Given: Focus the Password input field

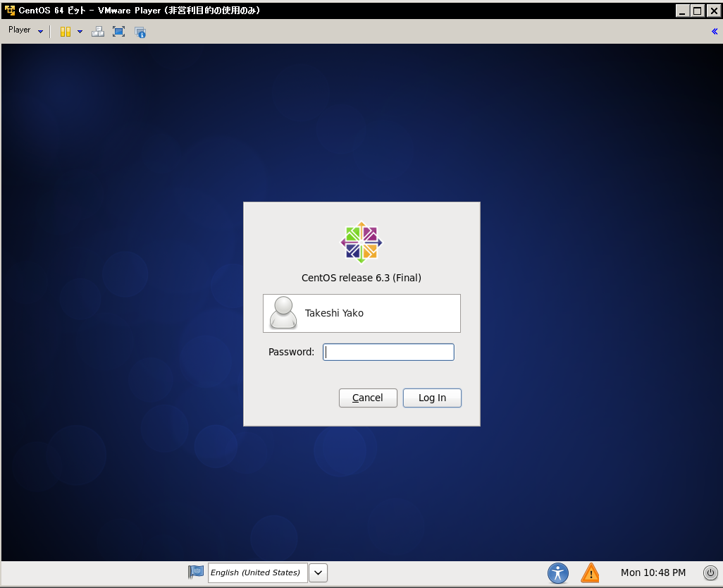Looking at the screenshot, I should click(x=388, y=352).
